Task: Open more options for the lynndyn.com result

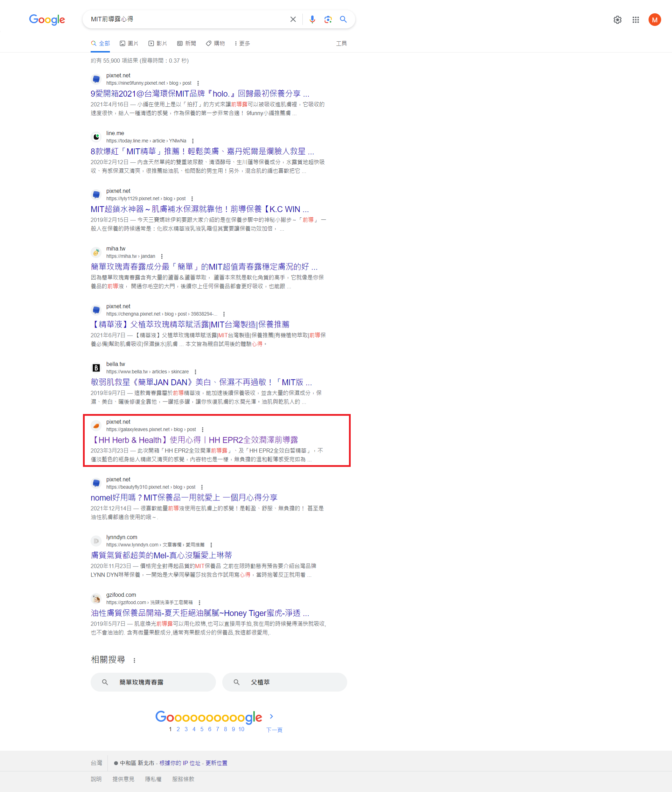Action: (x=211, y=545)
